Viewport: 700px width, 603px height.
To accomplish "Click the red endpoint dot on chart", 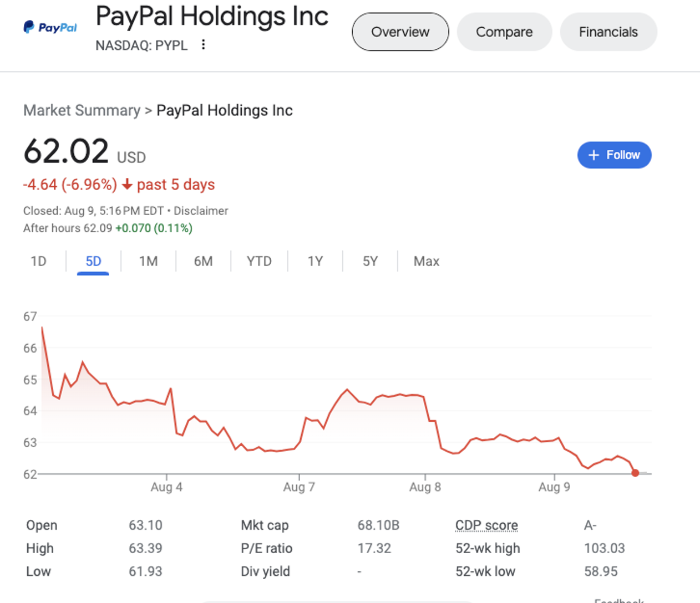I will pos(635,473).
